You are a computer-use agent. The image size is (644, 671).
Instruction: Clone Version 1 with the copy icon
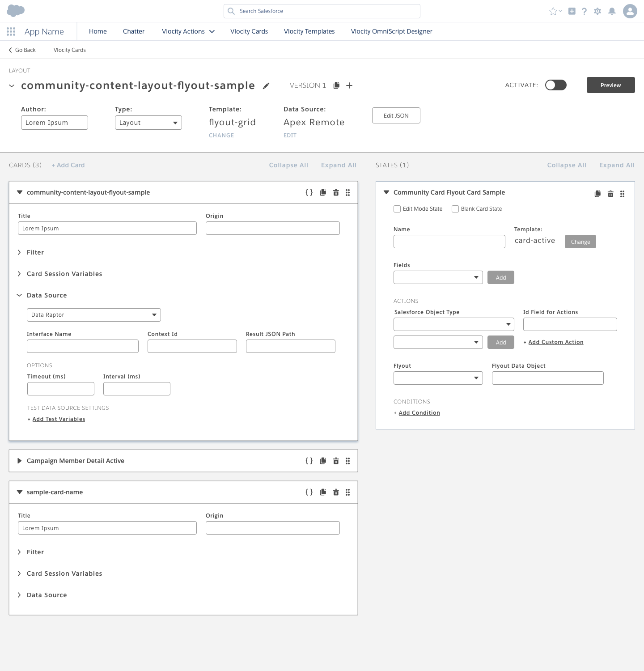click(336, 85)
